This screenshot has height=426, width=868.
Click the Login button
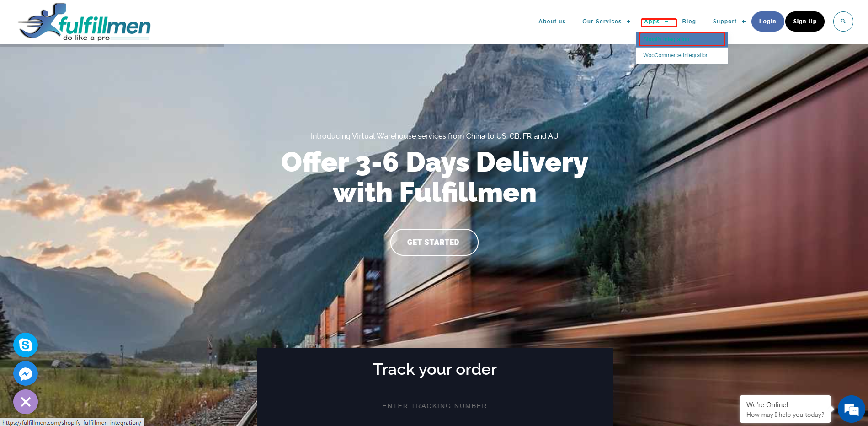pos(767,22)
